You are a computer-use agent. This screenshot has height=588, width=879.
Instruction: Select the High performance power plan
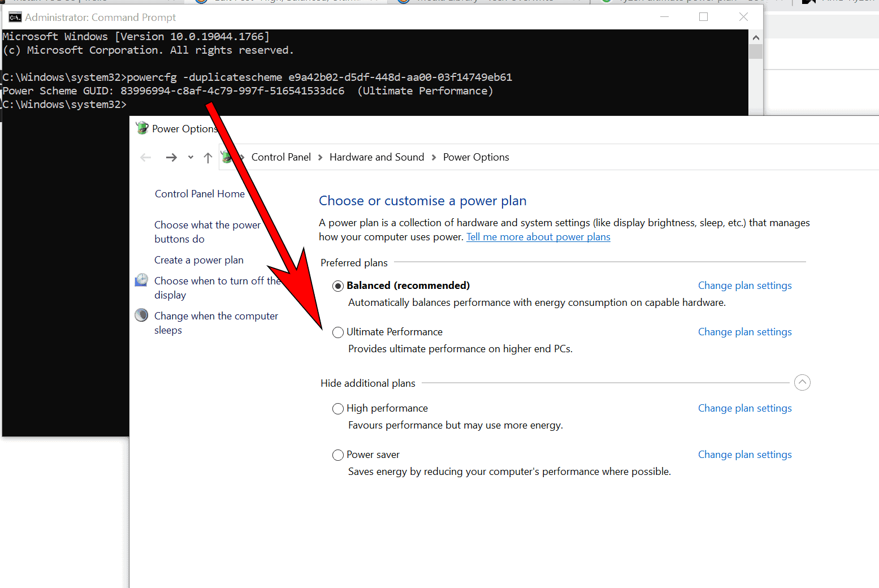[x=338, y=409]
